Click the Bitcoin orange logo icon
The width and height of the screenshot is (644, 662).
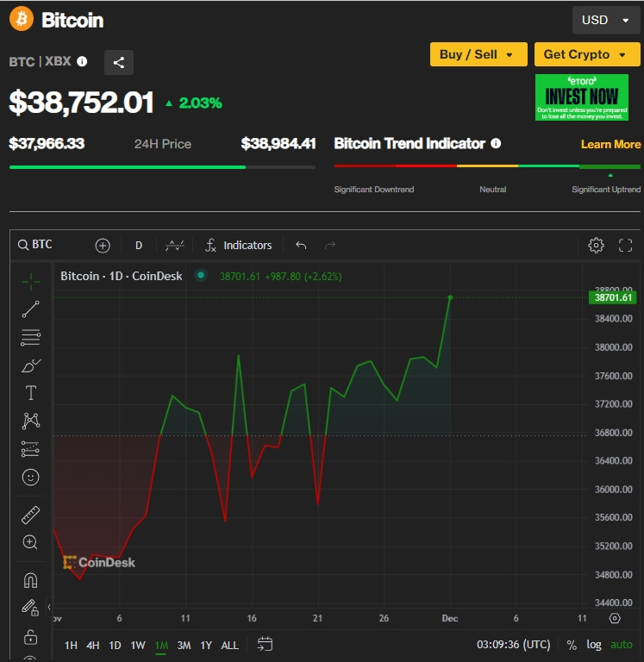(x=22, y=19)
